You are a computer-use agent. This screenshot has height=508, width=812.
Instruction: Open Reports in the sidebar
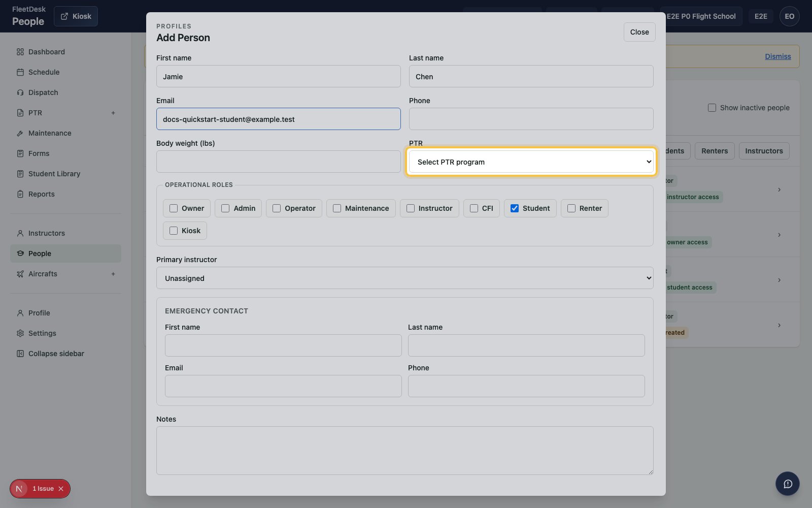click(x=65, y=194)
